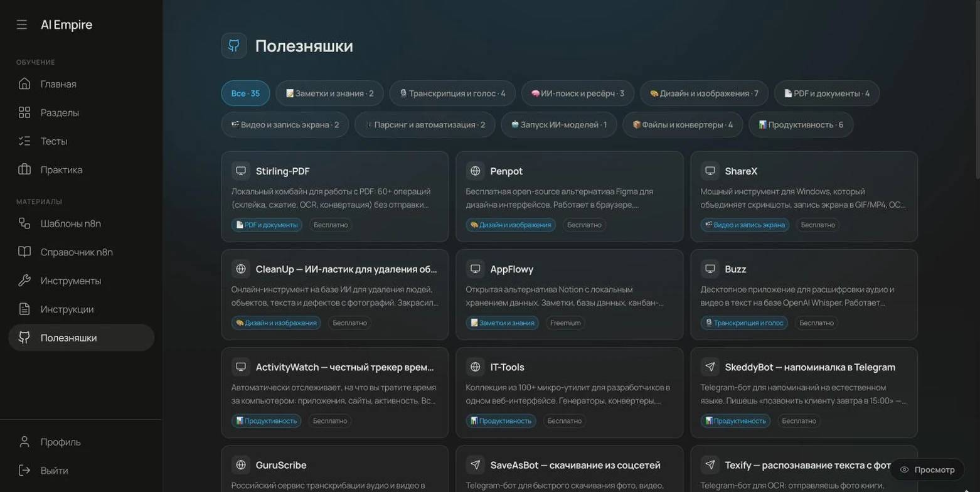Click the home icon next to Главная
This screenshot has width=980, height=492.
point(24,84)
